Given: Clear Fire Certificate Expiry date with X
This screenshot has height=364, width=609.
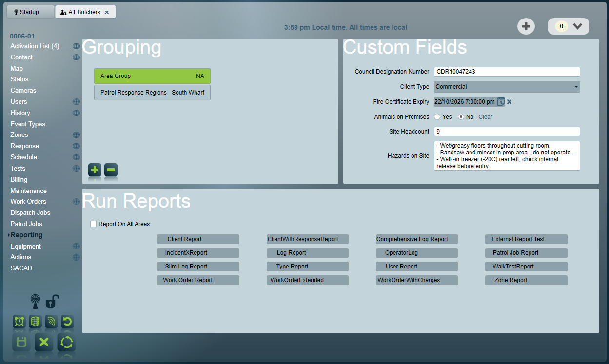Looking at the screenshot, I should coord(510,102).
